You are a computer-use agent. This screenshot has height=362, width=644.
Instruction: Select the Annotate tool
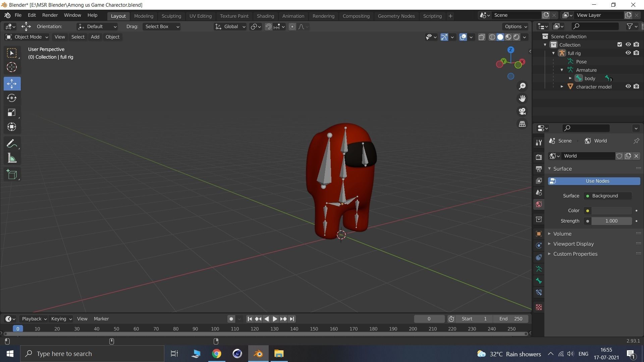[x=12, y=144]
